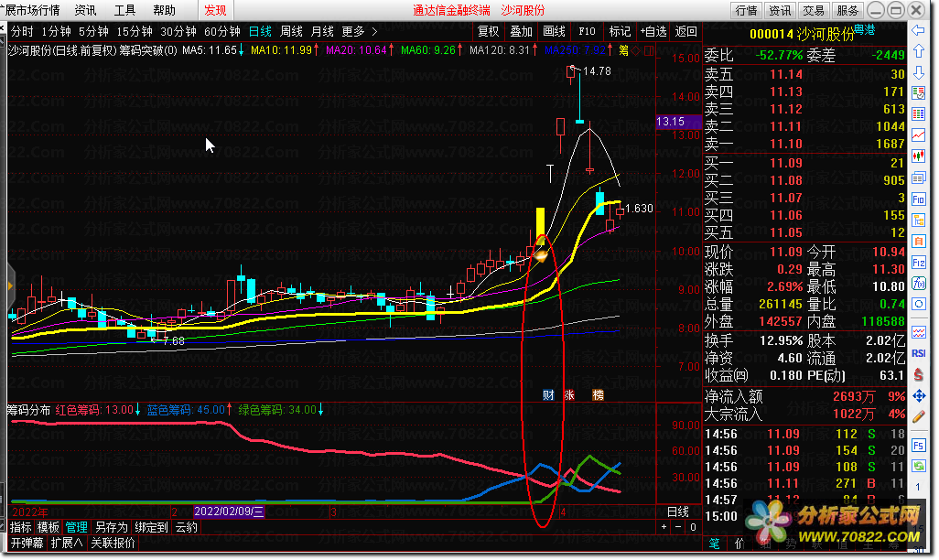Image resolution: width=939 pixels, height=560 pixels.
Task: Click the blue circle icon in sidebar
Action: coord(918,305)
